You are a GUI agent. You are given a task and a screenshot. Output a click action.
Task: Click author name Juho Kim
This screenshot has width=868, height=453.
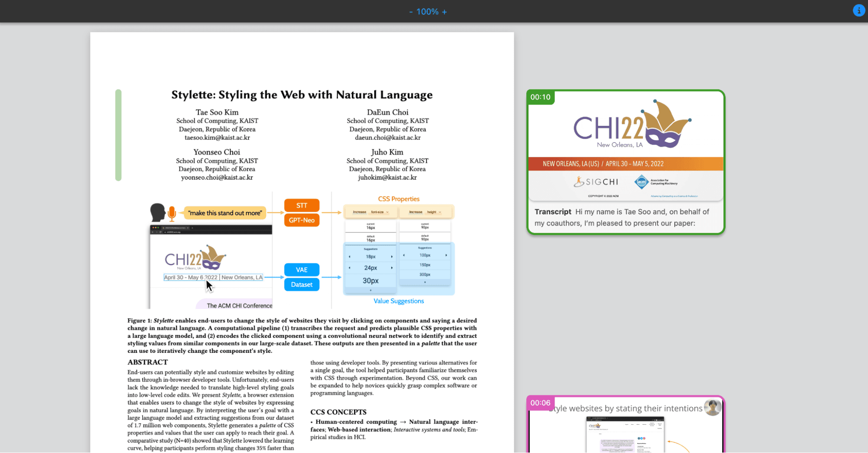pyautogui.click(x=387, y=152)
